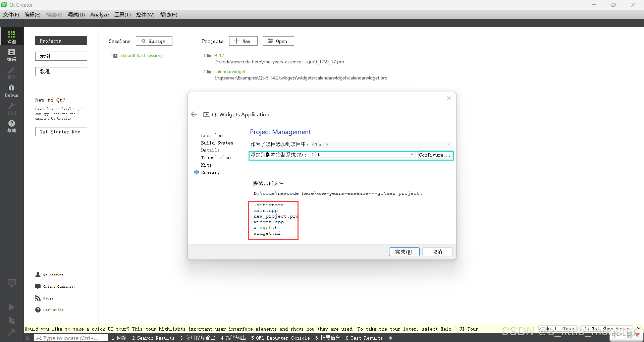The height and width of the screenshot is (342, 644).
Task: Click the green Run button icon
Action: (11, 307)
